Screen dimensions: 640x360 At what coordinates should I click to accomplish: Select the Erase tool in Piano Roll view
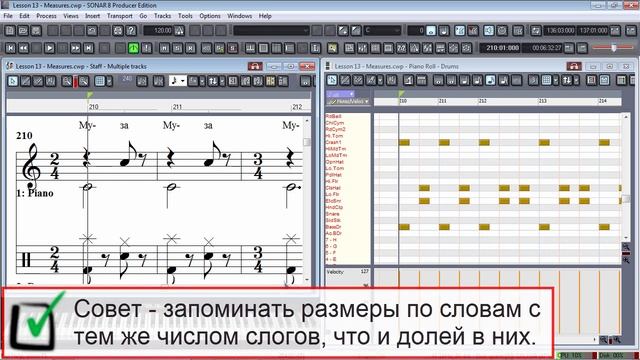[358, 80]
